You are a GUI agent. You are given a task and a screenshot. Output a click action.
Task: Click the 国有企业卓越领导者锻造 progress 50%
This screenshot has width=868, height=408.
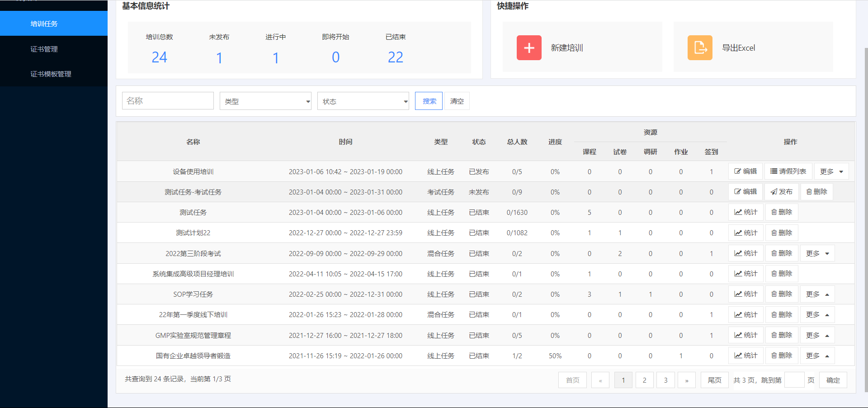(555, 356)
